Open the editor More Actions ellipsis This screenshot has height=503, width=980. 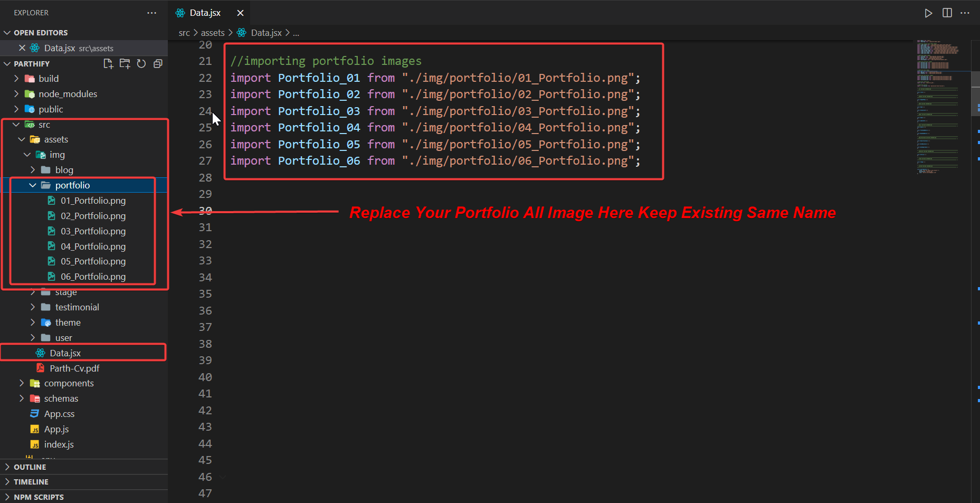tap(965, 13)
